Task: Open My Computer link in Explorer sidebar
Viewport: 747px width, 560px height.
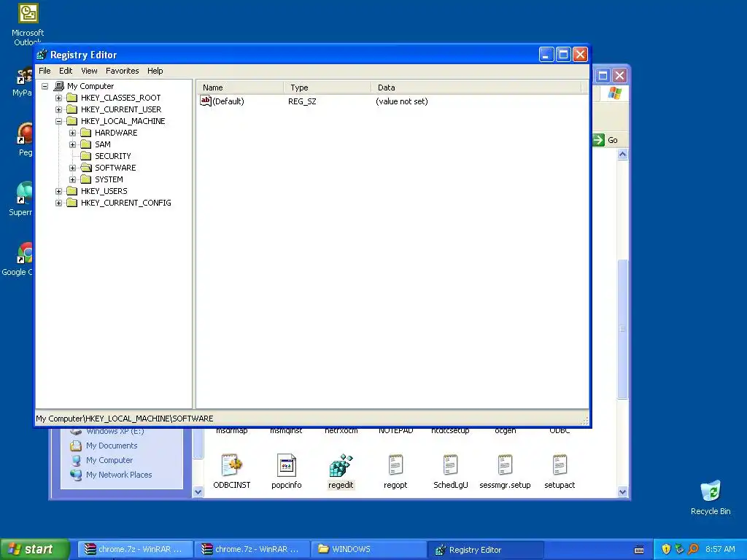Action: point(109,460)
